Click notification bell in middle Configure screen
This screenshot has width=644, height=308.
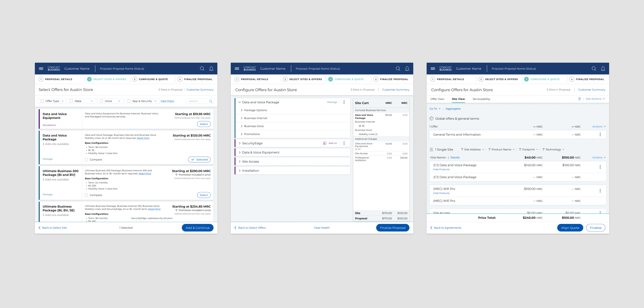407,68
